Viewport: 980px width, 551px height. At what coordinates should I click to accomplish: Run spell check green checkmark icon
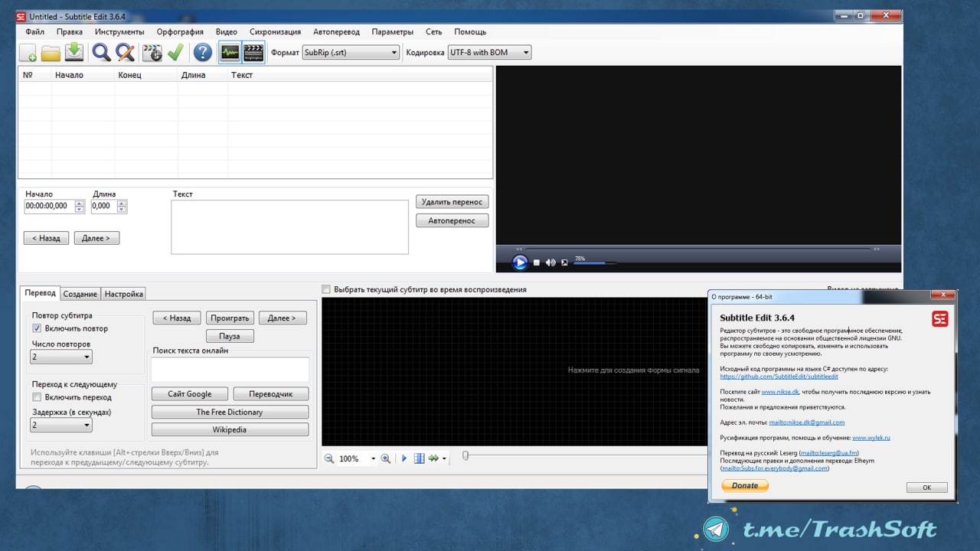click(x=176, y=53)
